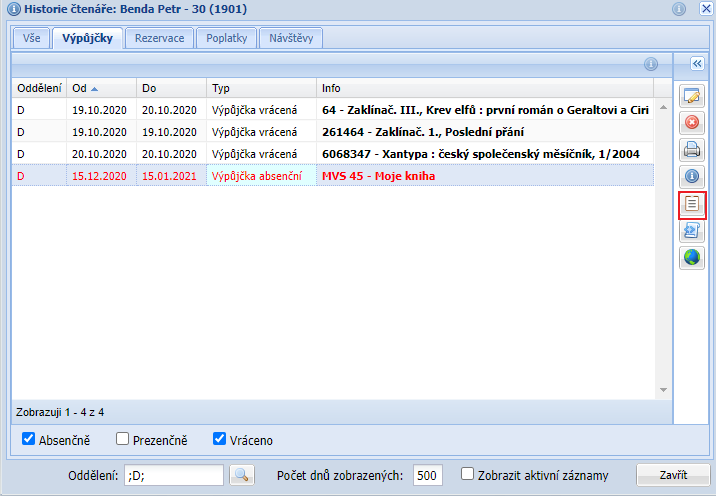Click the red delete icon in sidebar

[x=692, y=124]
